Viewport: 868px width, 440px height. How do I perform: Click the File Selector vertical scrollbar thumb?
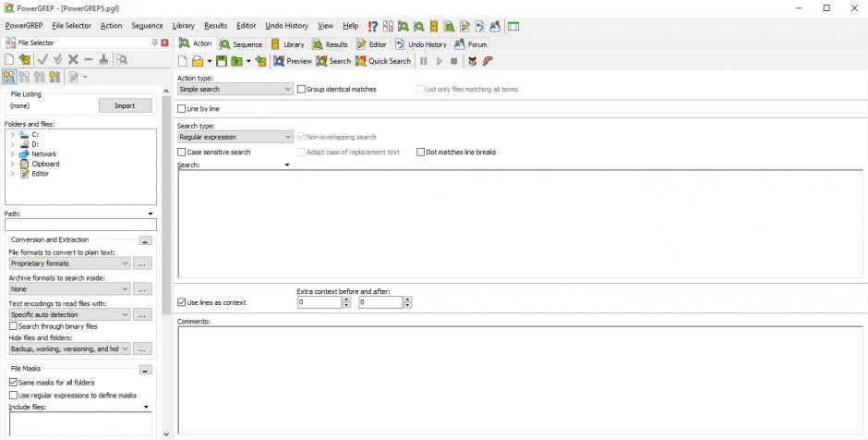tap(166, 207)
